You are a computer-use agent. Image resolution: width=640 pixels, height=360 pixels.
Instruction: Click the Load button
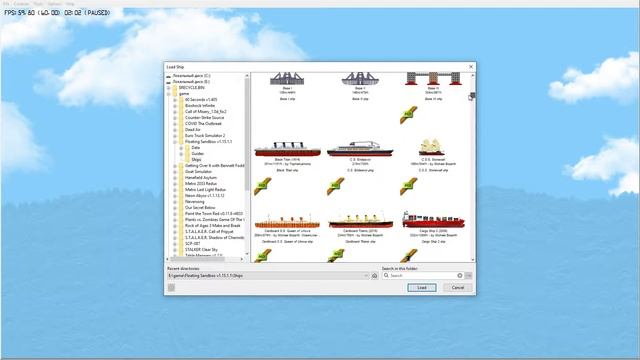coord(422,288)
